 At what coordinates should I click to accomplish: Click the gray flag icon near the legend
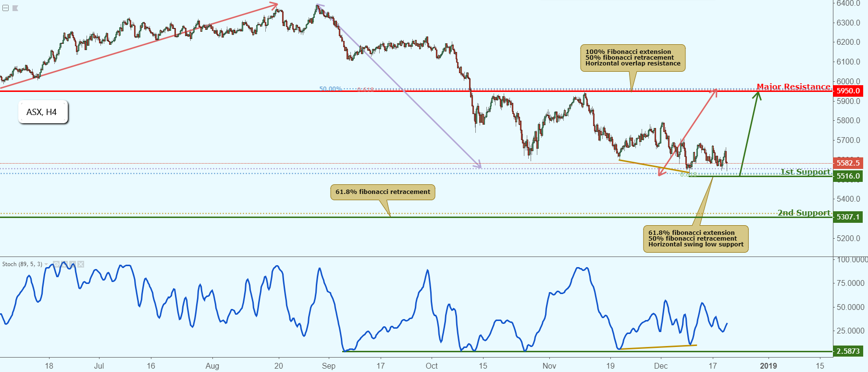pos(15,8)
